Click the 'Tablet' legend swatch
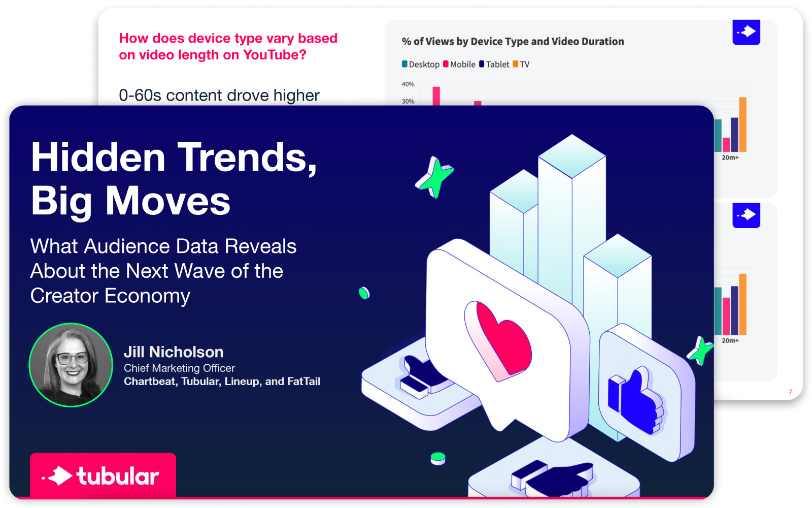Viewport: 812px width, 508px height. (482, 64)
